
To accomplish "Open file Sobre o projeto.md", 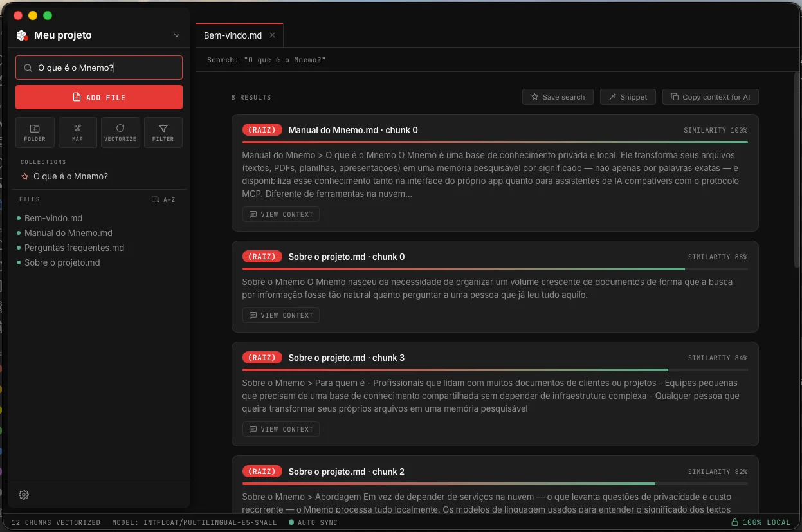I will tap(62, 262).
